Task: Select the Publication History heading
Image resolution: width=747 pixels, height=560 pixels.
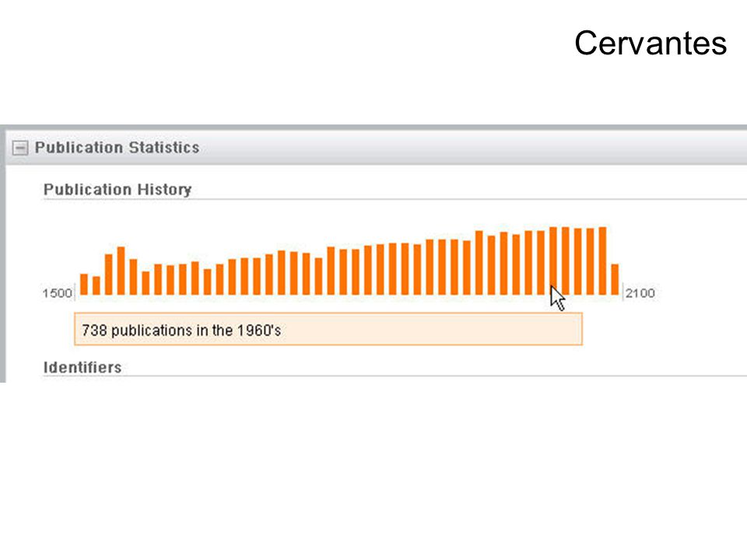Action: pyautogui.click(x=117, y=190)
